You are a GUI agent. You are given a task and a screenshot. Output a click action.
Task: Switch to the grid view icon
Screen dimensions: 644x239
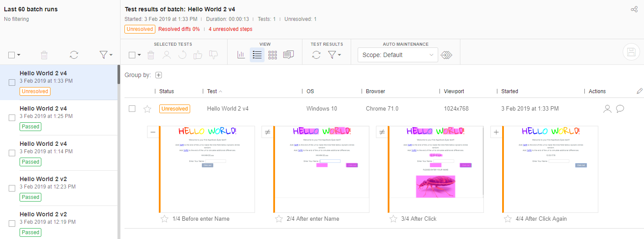[272, 55]
